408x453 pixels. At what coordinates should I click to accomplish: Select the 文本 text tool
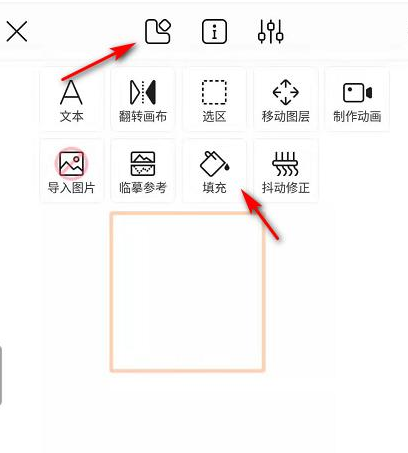(71, 99)
